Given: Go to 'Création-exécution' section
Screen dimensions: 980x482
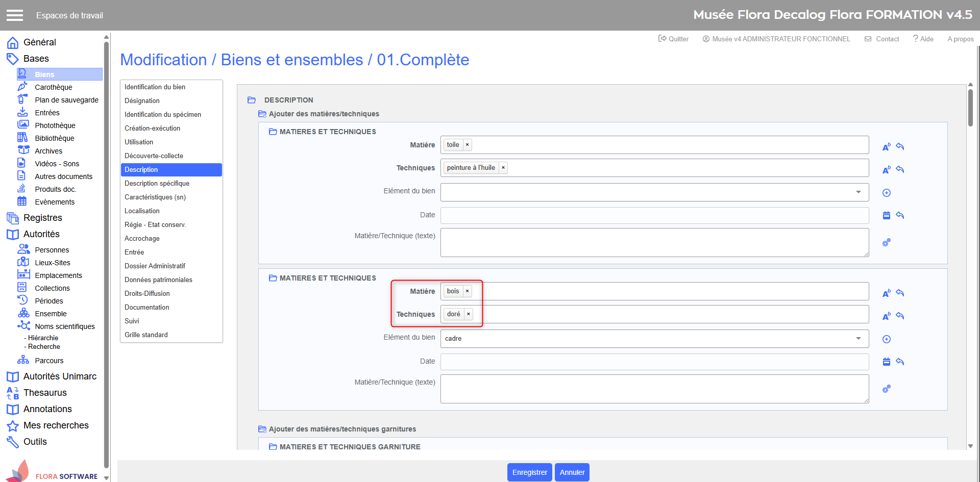Looking at the screenshot, I should tap(152, 128).
